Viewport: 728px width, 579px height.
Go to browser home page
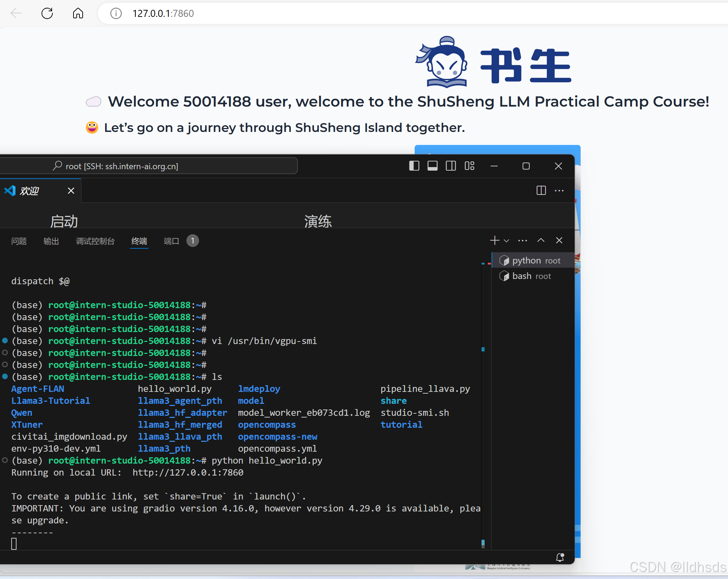tap(78, 13)
